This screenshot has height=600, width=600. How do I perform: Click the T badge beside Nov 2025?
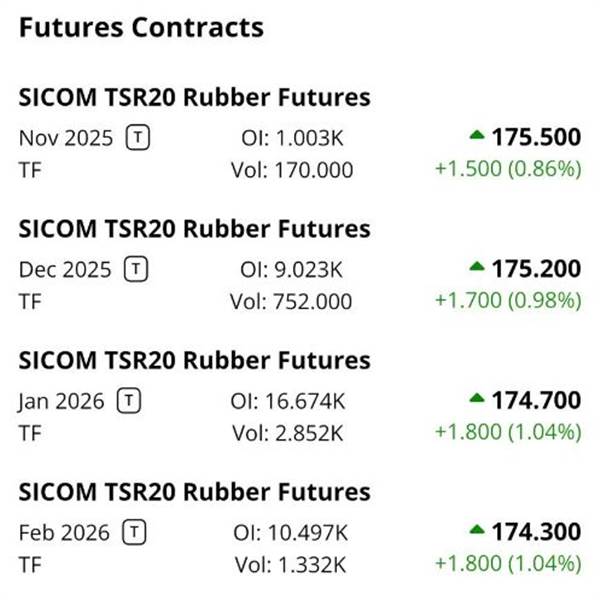click(x=137, y=138)
